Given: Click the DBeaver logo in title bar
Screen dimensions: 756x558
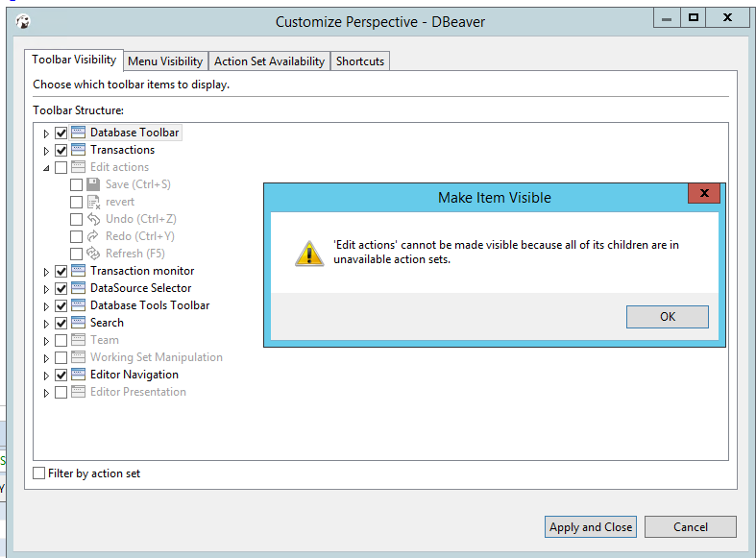Looking at the screenshot, I should (23, 22).
